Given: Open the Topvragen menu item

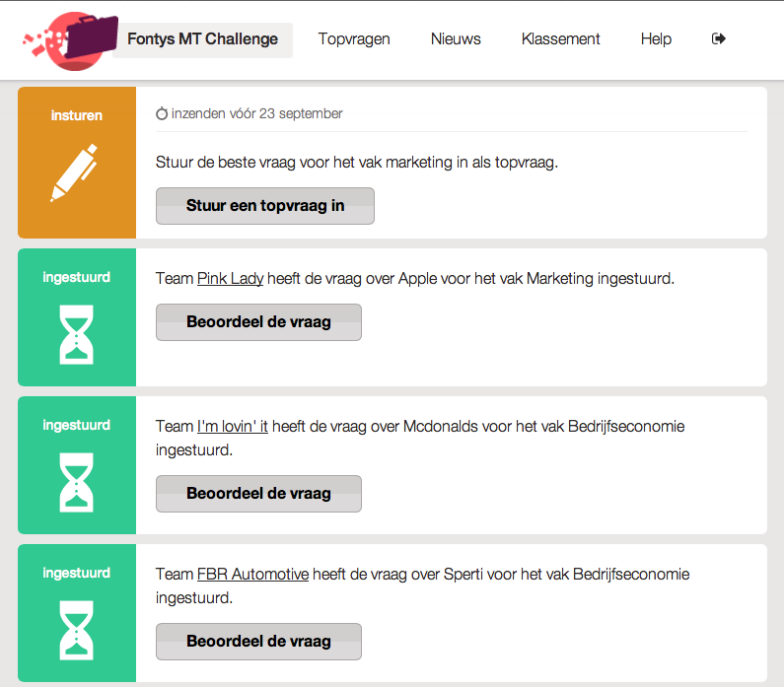Looking at the screenshot, I should tap(354, 39).
